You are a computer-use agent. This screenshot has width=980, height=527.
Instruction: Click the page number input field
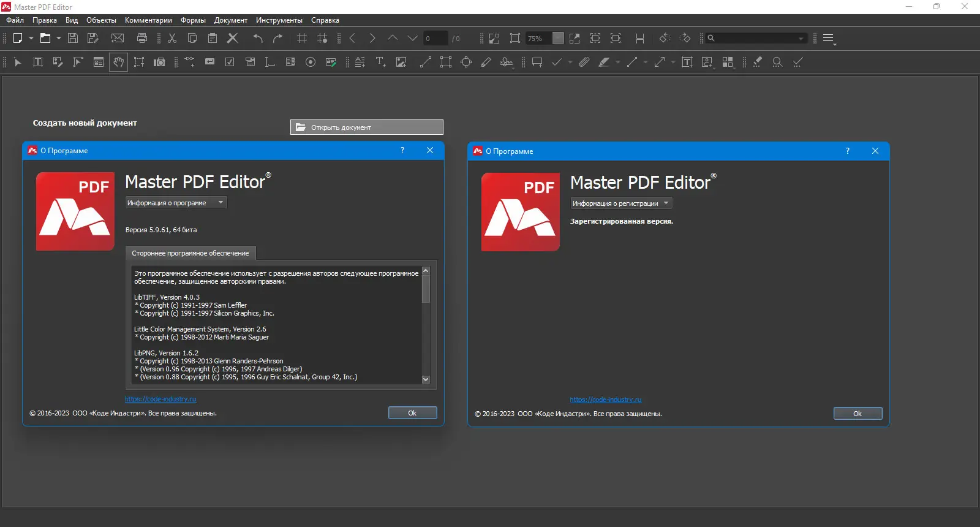(x=435, y=38)
